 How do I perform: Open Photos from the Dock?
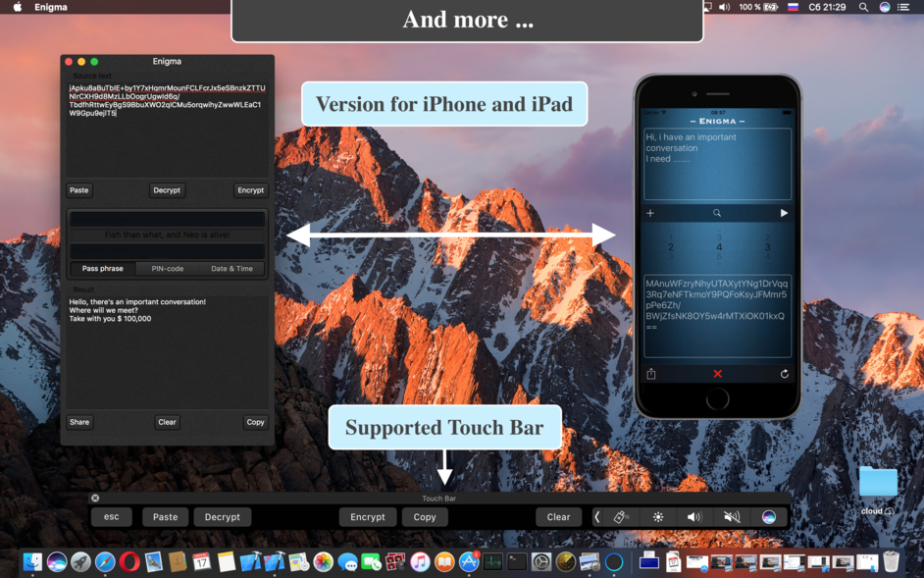click(x=323, y=562)
